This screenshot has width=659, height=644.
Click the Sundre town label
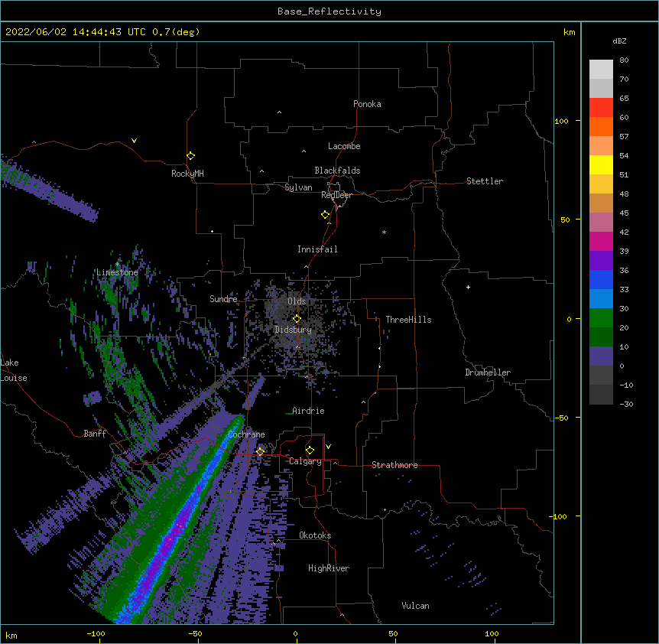[x=223, y=299]
